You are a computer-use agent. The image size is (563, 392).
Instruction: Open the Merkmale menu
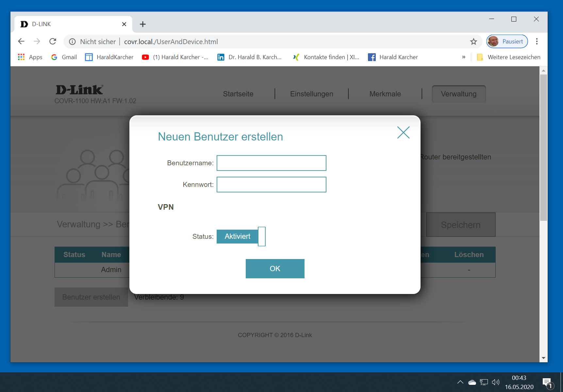385,94
